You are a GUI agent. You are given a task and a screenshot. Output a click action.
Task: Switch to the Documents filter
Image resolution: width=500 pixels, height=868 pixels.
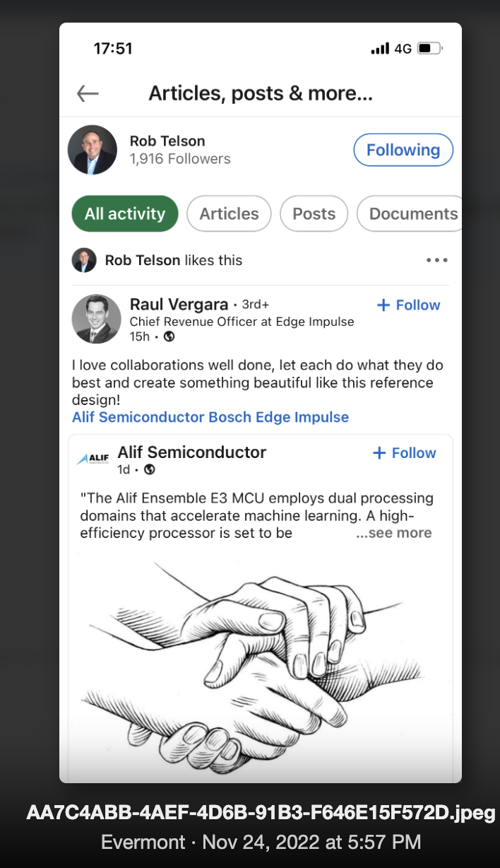(x=412, y=213)
